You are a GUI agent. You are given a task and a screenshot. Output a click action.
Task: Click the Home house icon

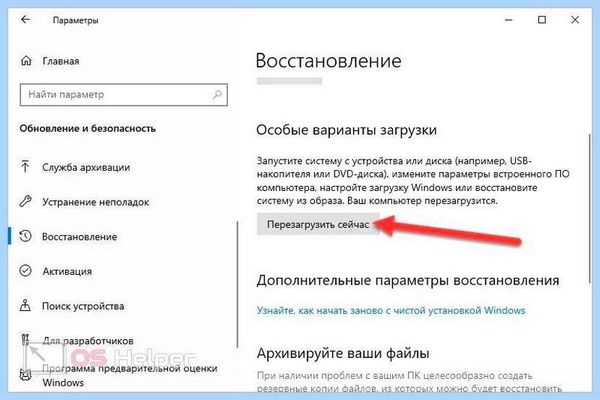pos(26,60)
